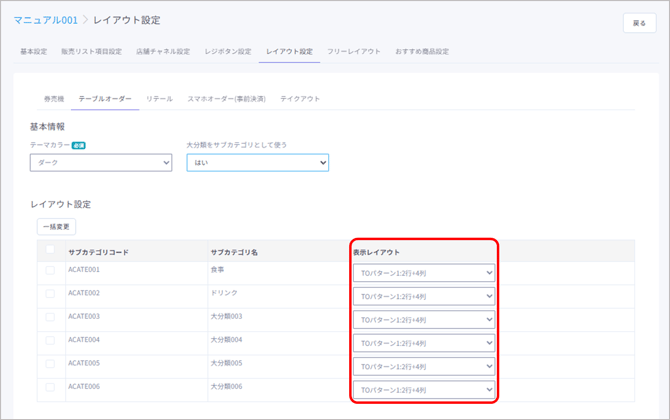Toggle the select-all checkbox in table header

click(50, 250)
